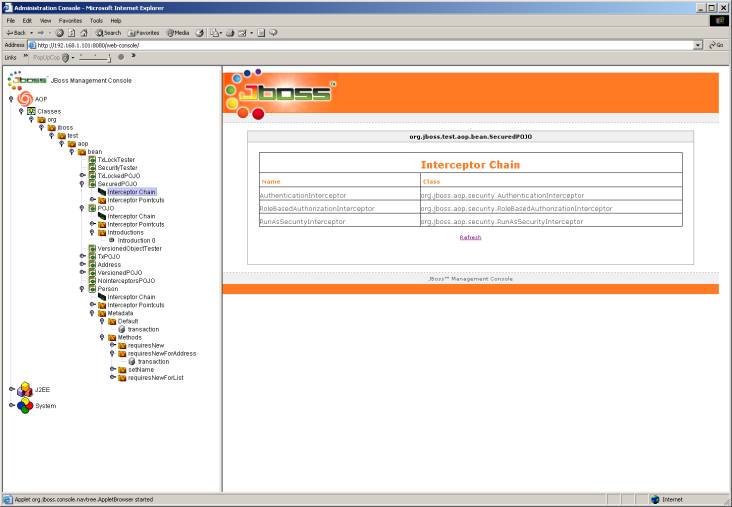732x507 pixels.
Task: Click the Favorites toolbar button
Action: 144,33
